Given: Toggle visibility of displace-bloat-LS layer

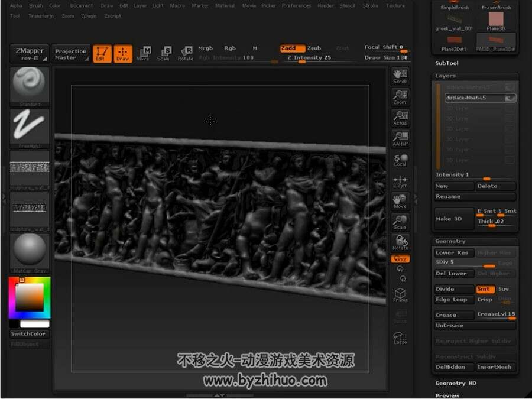Looking at the screenshot, I should pos(510,98).
